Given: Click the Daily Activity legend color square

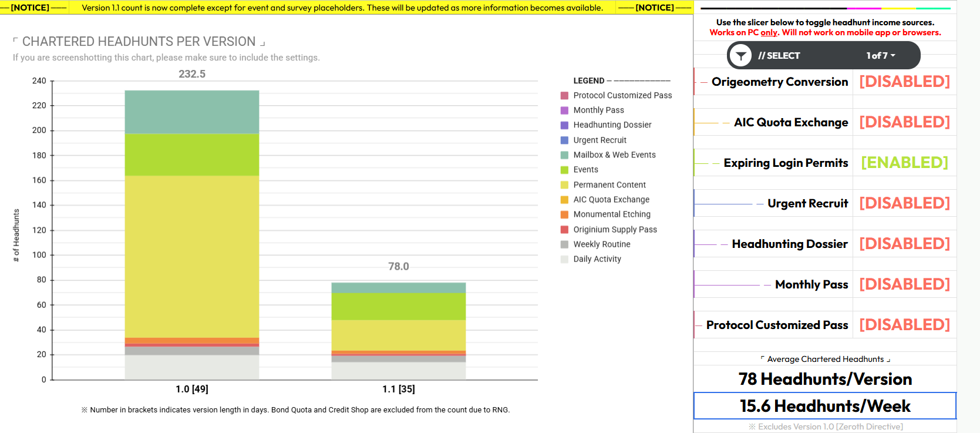Looking at the screenshot, I should 564,259.
